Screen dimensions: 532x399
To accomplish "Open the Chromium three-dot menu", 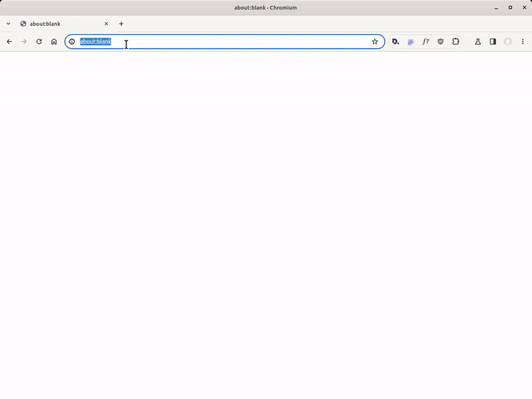I will 522,42.
